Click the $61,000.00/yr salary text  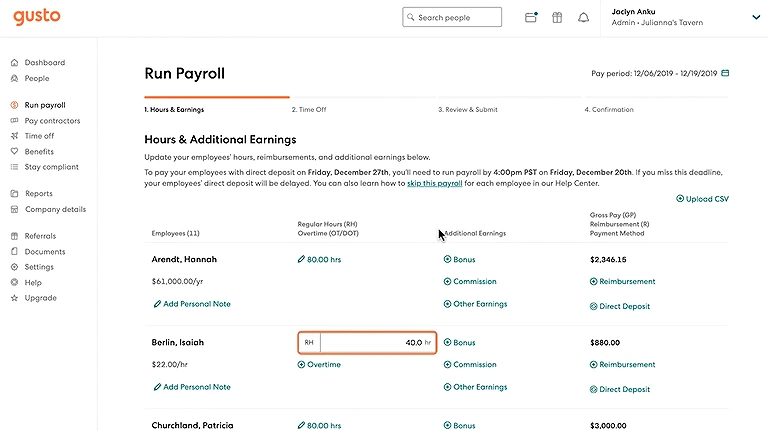point(177,282)
